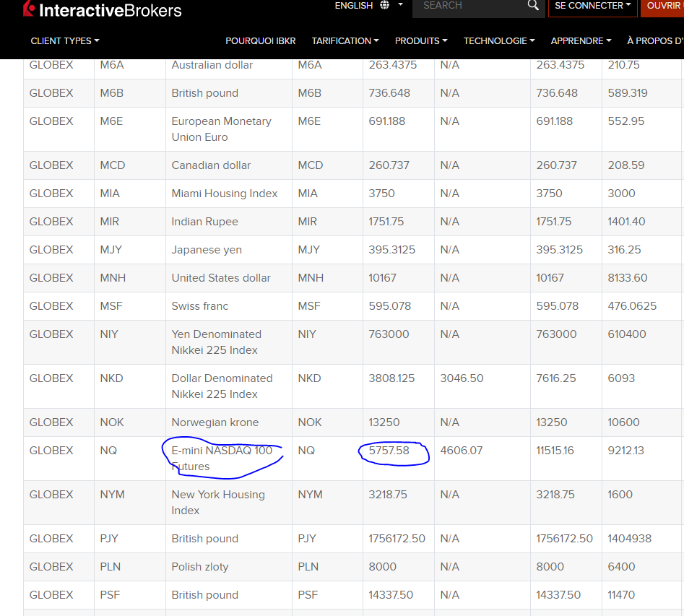Click the 1600 value in NYM row
Image resolution: width=684 pixels, height=616 pixels.
coord(620,495)
